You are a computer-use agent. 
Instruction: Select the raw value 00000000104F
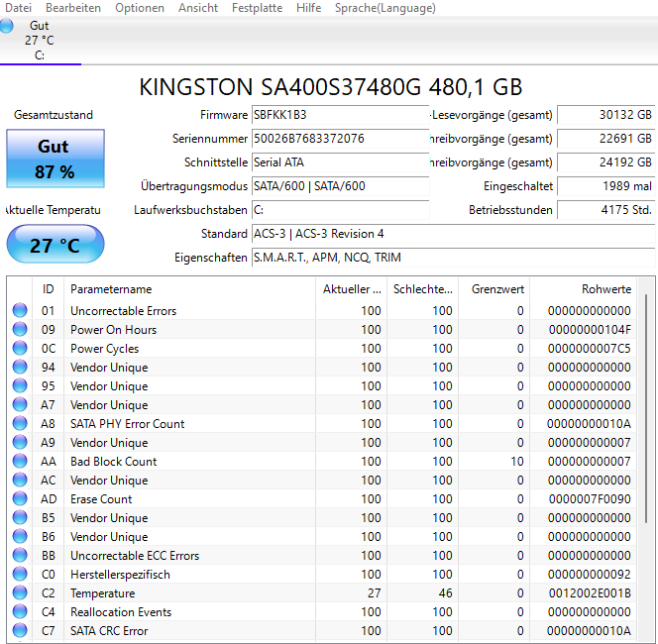point(590,330)
